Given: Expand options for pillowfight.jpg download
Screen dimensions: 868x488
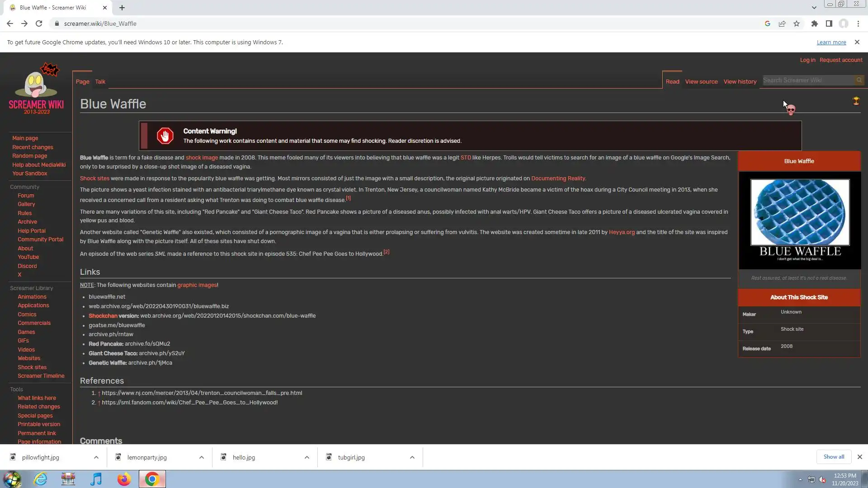Looking at the screenshot, I should coord(96,457).
